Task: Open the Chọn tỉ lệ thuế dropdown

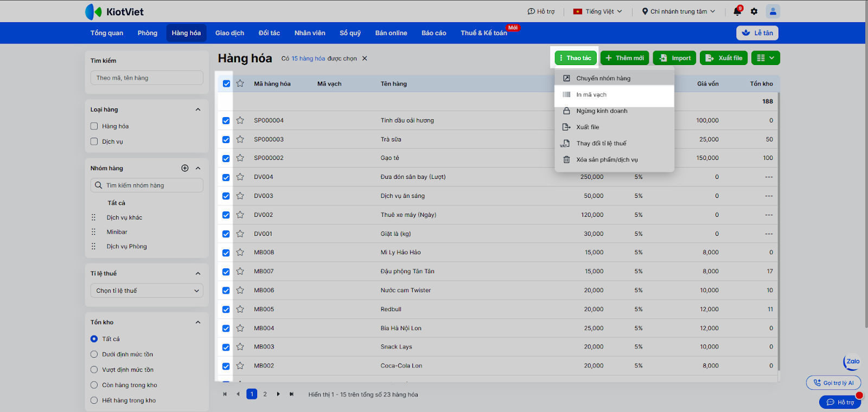Action: 147,291
